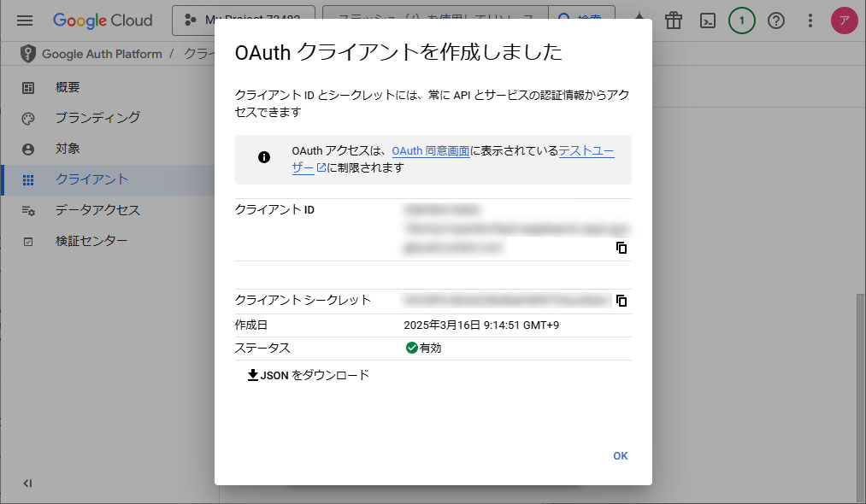Open ブランディング in the sidebar
Image resolution: width=866 pixels, height=504 pixels.
coord(97,118)
